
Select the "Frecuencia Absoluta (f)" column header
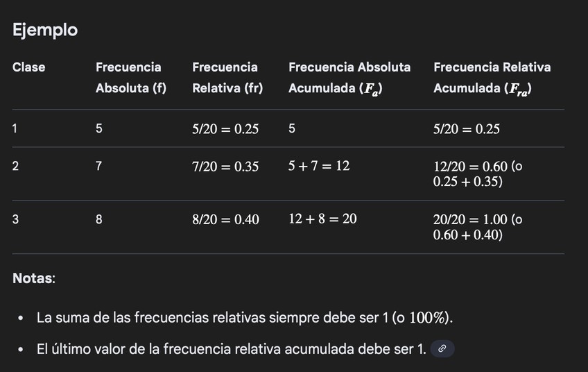[x=130, y=78]
